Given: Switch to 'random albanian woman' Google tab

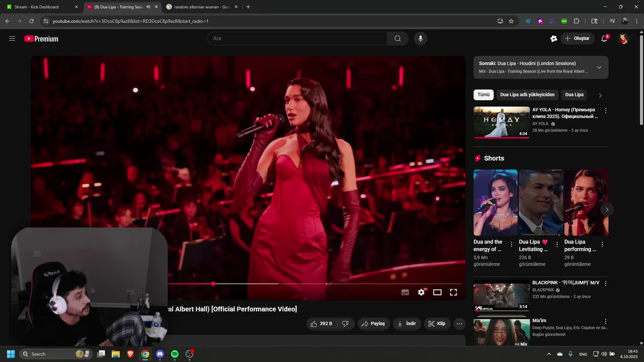Looking at the screenshot, I should (x=201, y=7).
